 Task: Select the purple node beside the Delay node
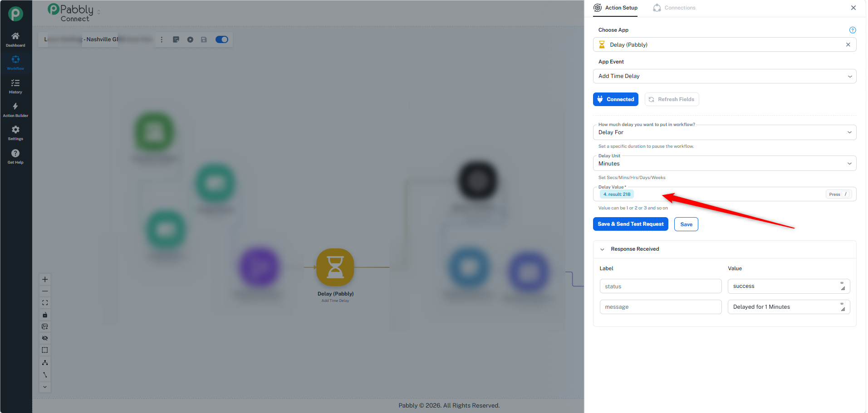point(259,267)
